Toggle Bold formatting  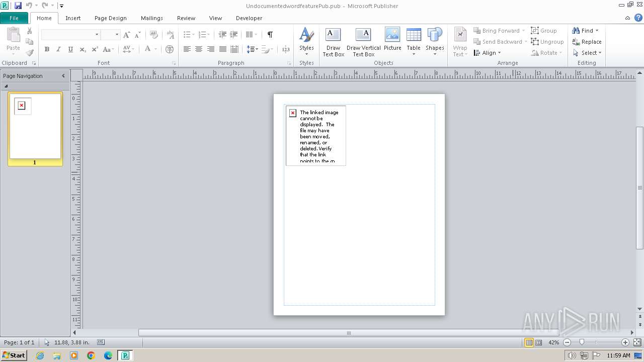47,49
